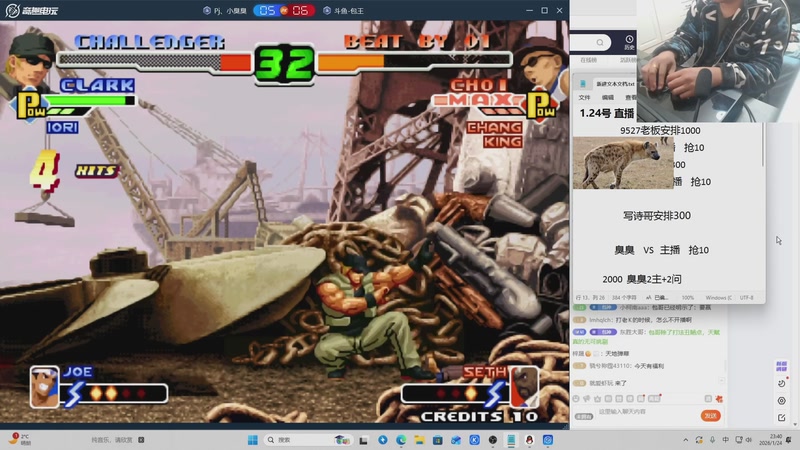Click the game client logo at the top left

point(32,10)
